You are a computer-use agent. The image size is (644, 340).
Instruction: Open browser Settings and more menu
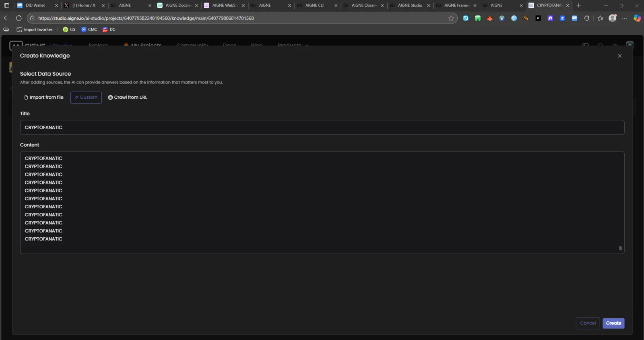point(625,18)
